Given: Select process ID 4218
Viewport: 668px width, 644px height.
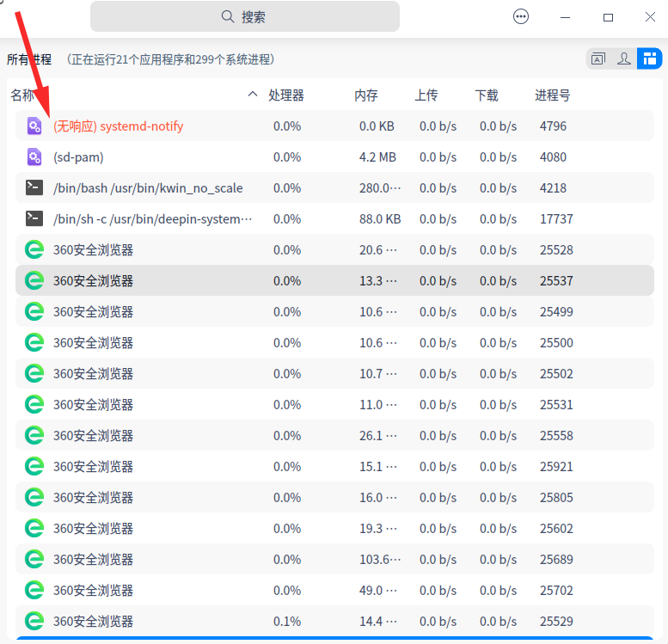Looking at the screenshot, I should point(553,188).
